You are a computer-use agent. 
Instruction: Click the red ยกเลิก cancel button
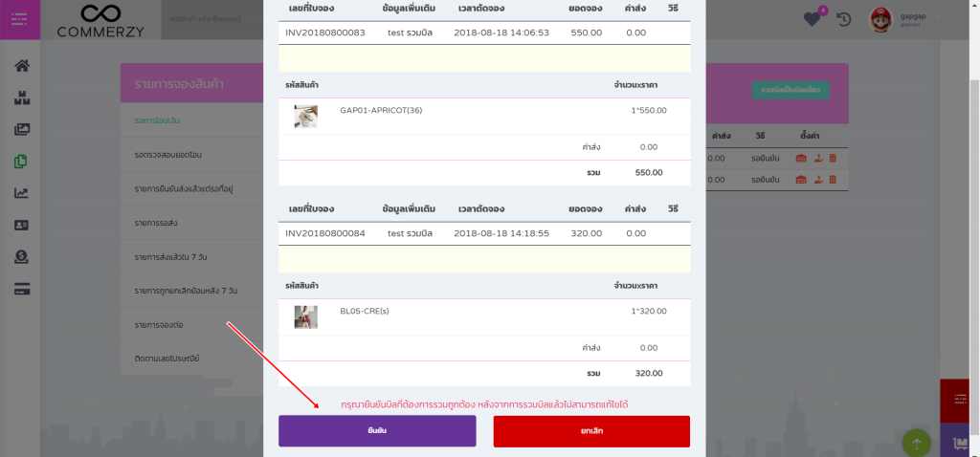pos(591,431)
